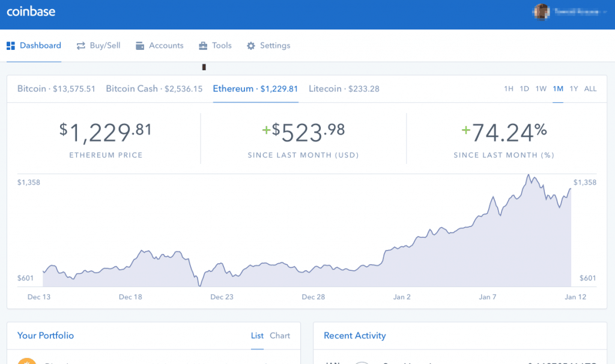Click the Accounts wallet icon
Screen dimensions: 615x364
139,46
